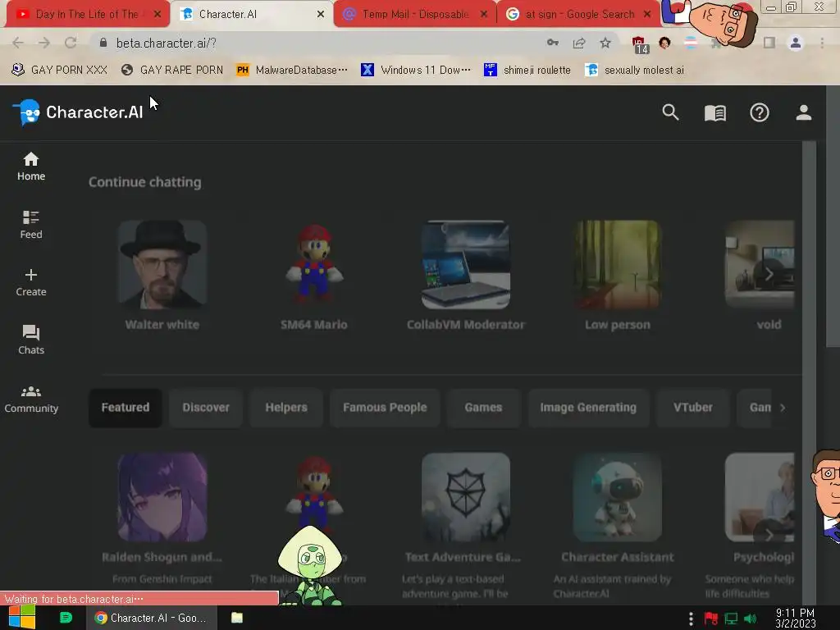Click the red flag tray icon
The image size is (840, 630).
pyautogui.click(x=711, y=619)
